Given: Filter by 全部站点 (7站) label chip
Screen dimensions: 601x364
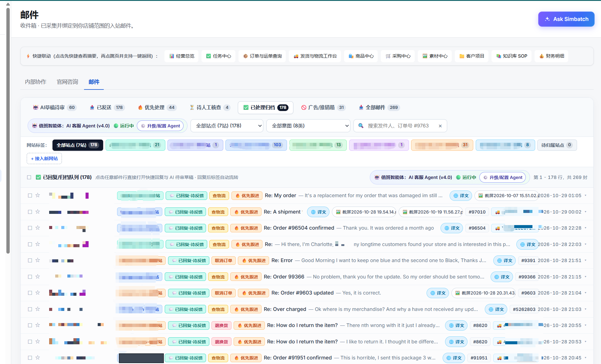Looking at the screenshot, I should tap(78, 145).
